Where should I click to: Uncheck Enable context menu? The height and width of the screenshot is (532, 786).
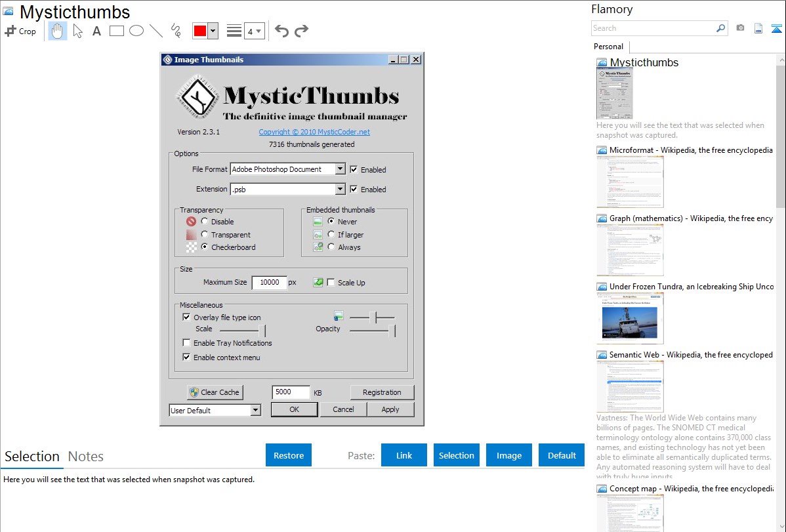click(186, 357)
